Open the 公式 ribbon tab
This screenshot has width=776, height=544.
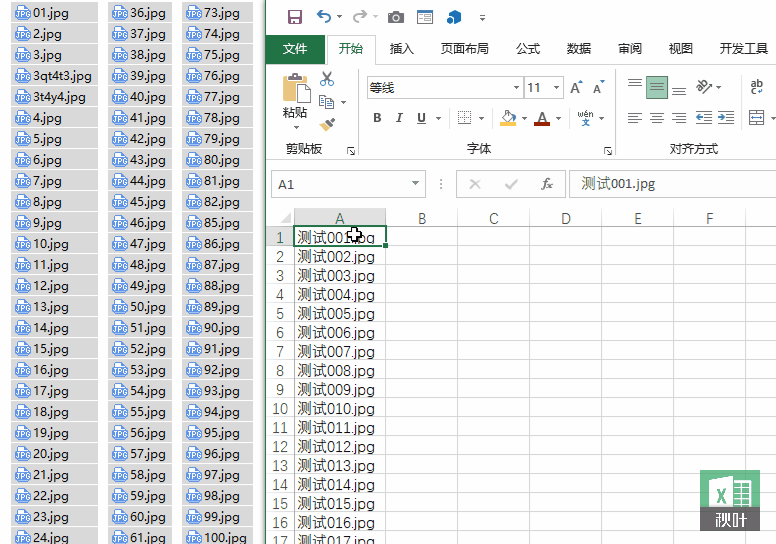click(x=528, y=49)
